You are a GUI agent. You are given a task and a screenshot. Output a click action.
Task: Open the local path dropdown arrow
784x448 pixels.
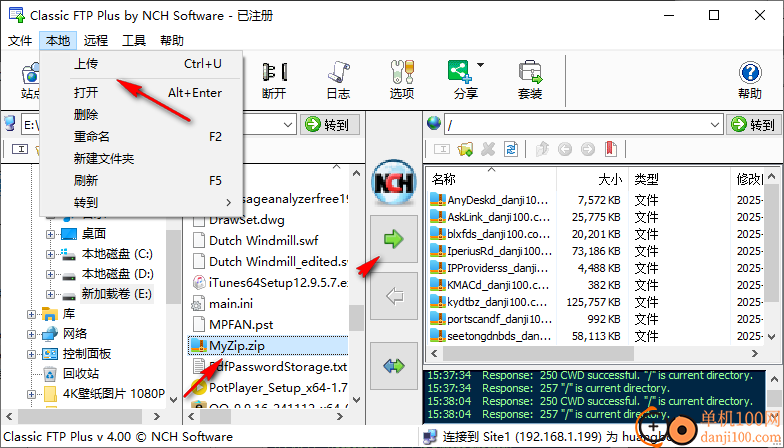288,124
